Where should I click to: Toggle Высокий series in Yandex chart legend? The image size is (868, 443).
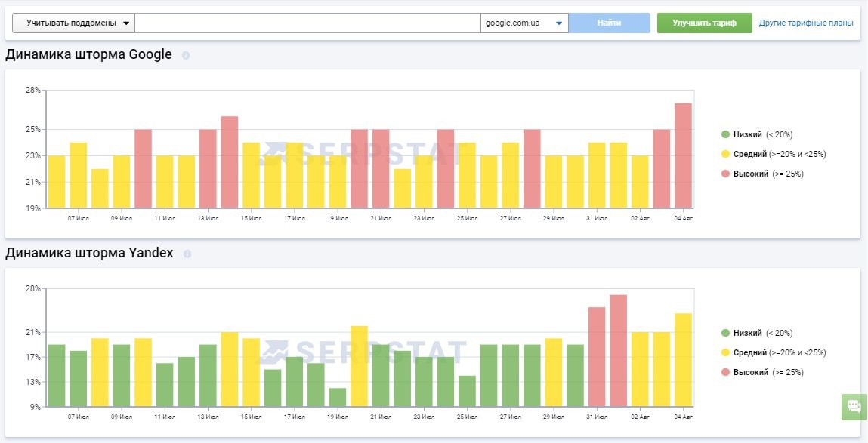[762, 372]
